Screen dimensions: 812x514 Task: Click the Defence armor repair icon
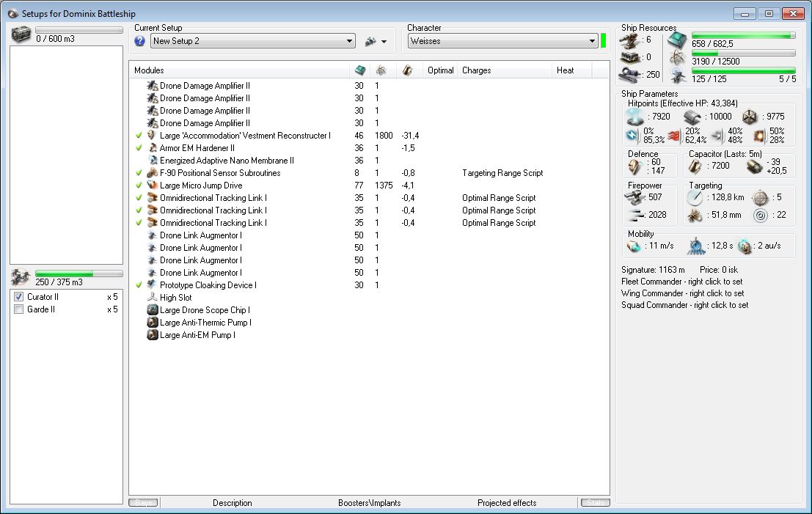click(634, 166)
